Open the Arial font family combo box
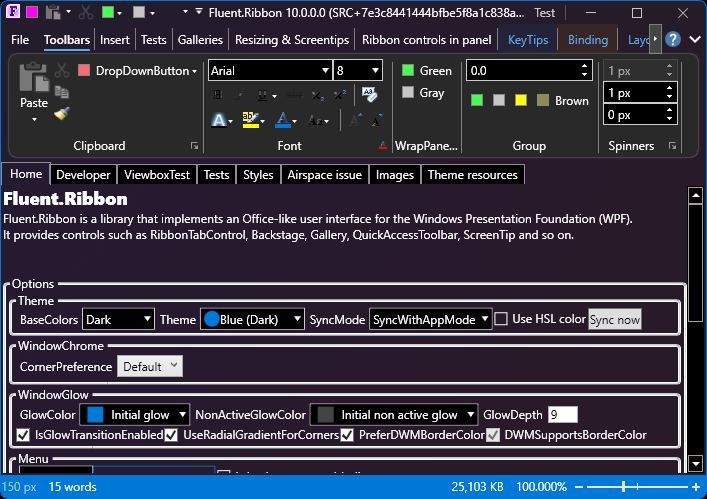 270,71
